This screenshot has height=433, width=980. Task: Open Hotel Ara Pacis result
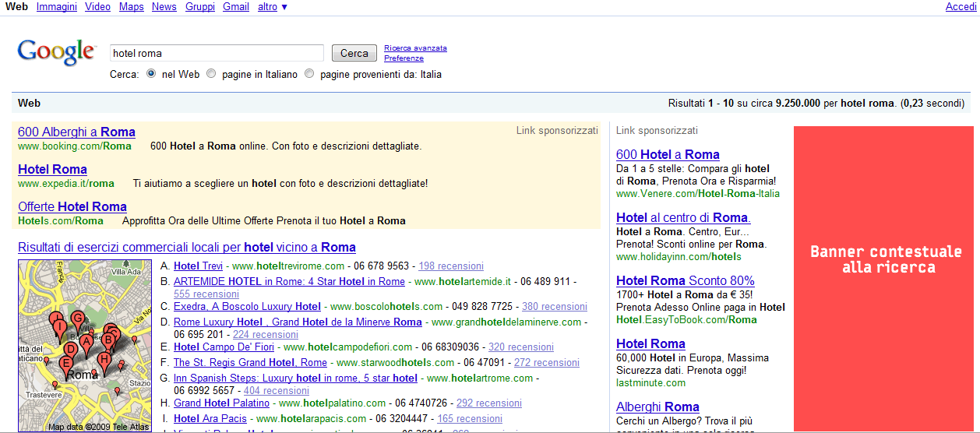210,418
